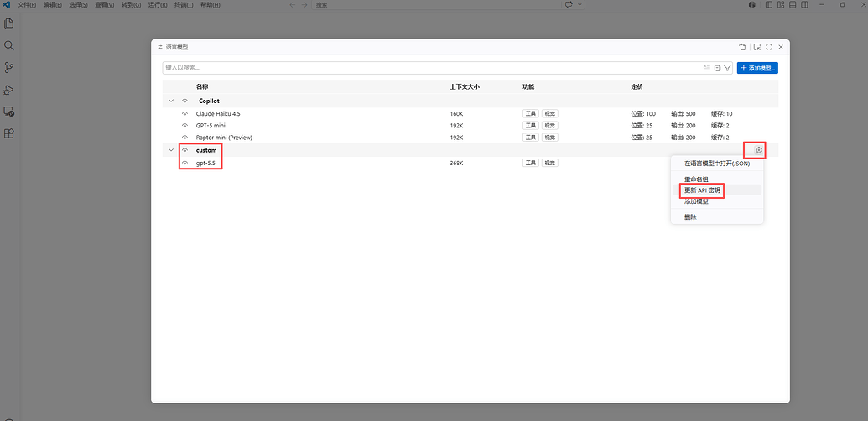Choose 删除 from context menu
Image resolution: width=868 pixels, height=421 pixels.
point(717,217)
